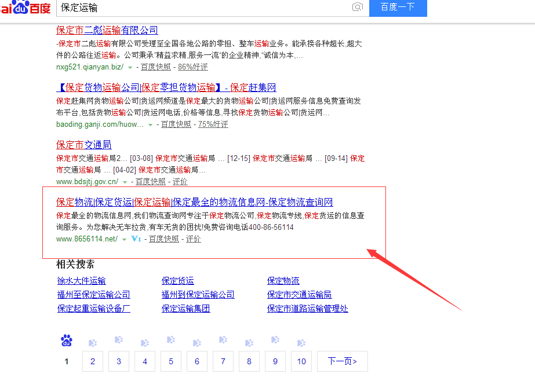Click related search 福州至保定运输公司
The width and height of the screenshot is (535, 392).
tap(94, 295)
